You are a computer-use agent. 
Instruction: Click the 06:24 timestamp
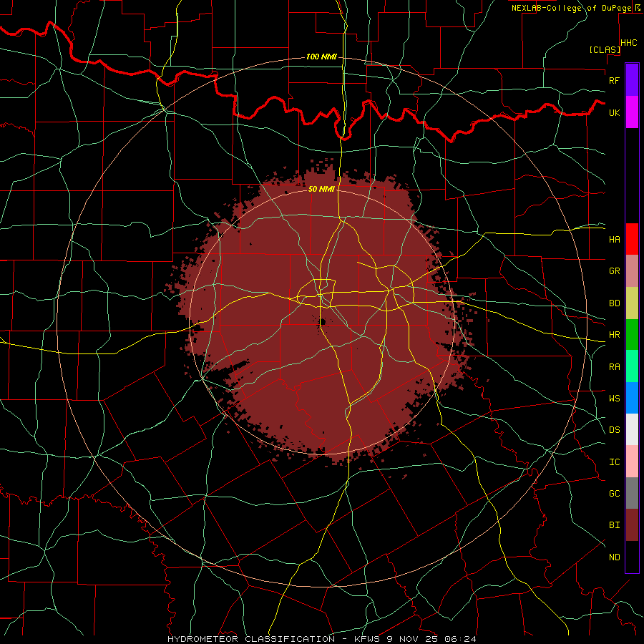pos(462,639)
